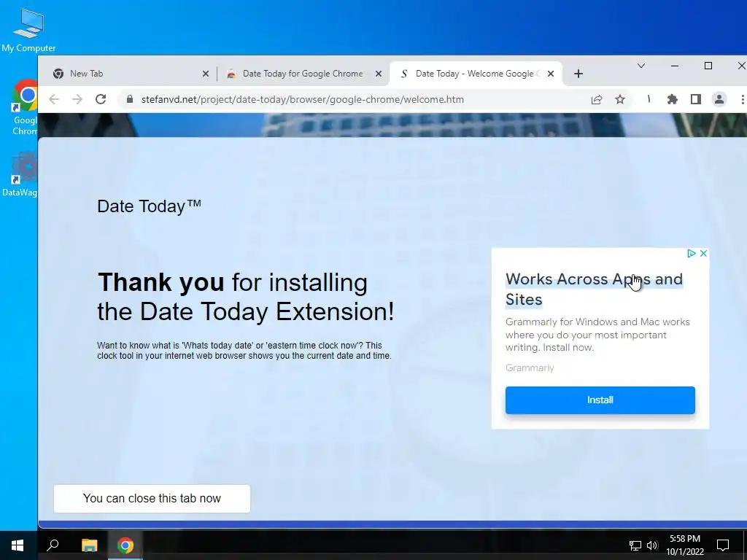Viewport: 747px width, 560px height.
Task: Close the Date Today for Google Chrome tab
Action: pos(379,74)
